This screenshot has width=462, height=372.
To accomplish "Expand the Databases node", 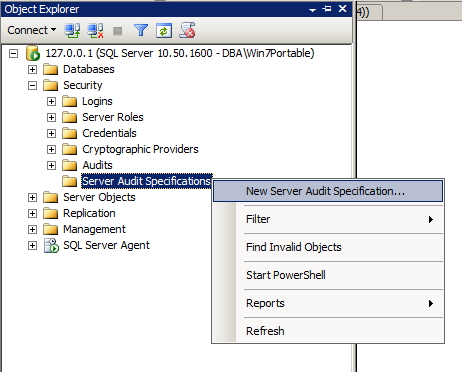I will point(32,69).
